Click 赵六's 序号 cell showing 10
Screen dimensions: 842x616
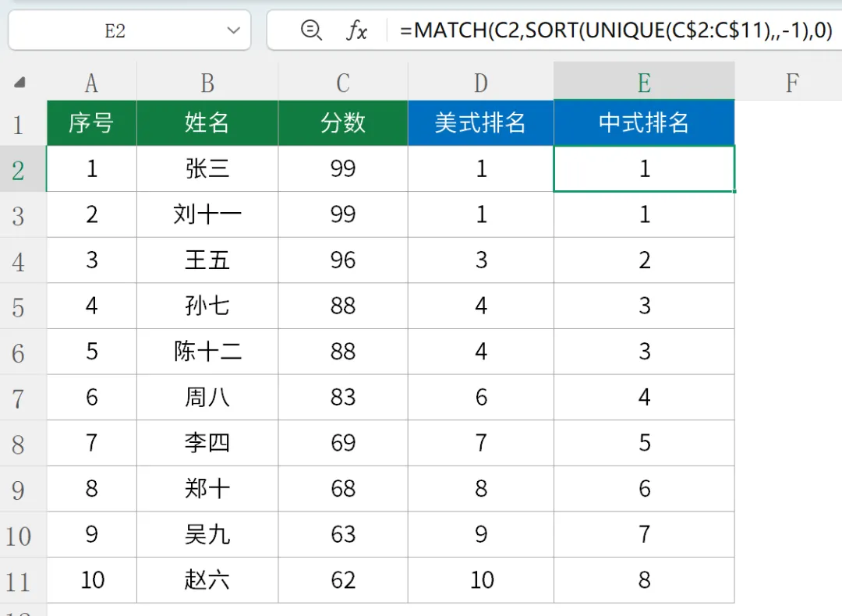click(x=92, y=579)
